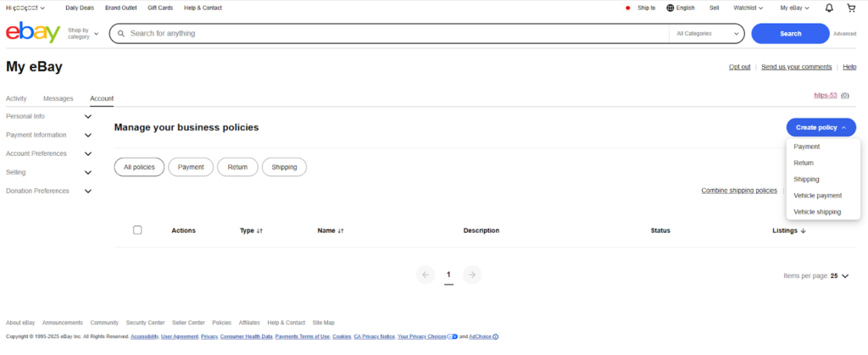Collapse the Create policy dropdown button
This screenshot has height=355, width=868.
pos(821,128)
